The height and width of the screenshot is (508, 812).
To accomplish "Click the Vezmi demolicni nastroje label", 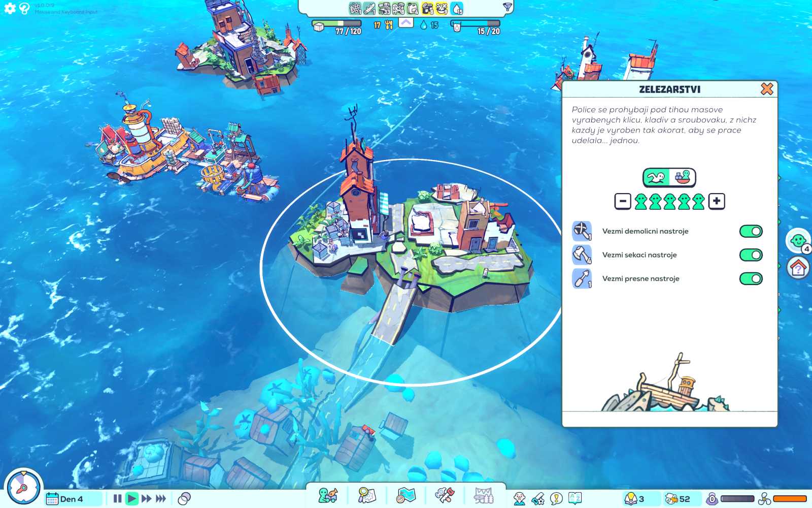I will click(x=645, y=231).
